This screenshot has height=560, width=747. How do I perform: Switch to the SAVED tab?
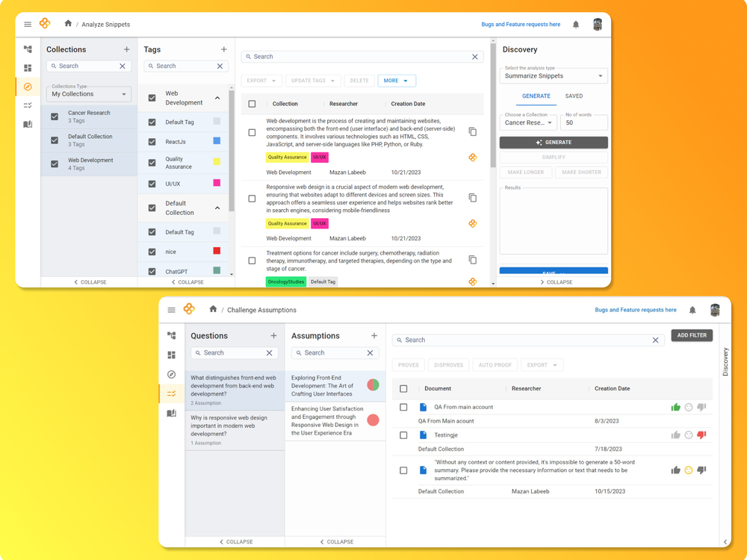click(574, 96)
